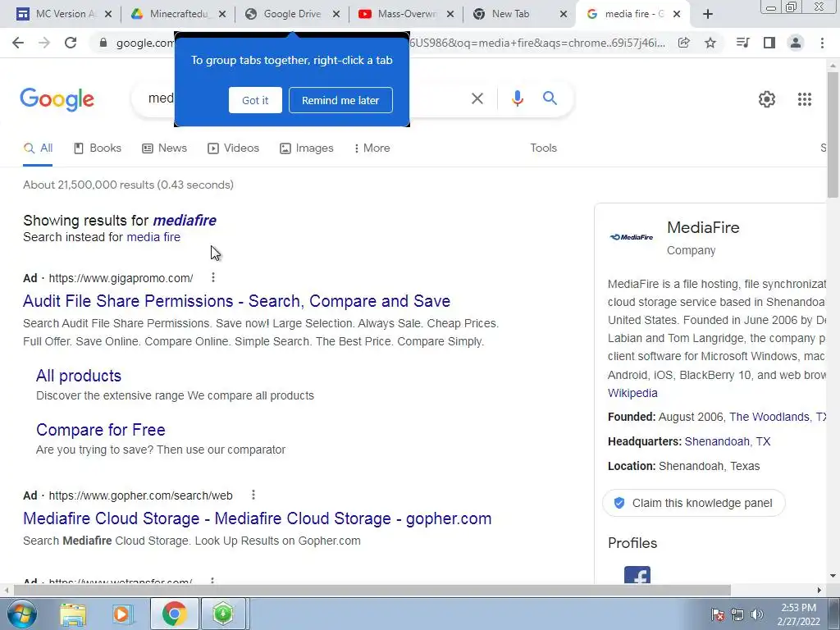This screenshot has height=630, width=840.
Task: Click Shenandoah, TX headquarters link
Action: pyautogui.click(x=727, y=441)
